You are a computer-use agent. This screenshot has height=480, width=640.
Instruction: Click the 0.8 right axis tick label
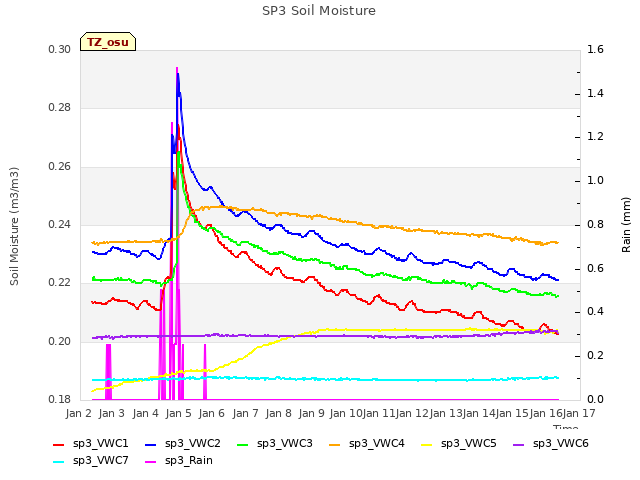click(x=595, y=224)
